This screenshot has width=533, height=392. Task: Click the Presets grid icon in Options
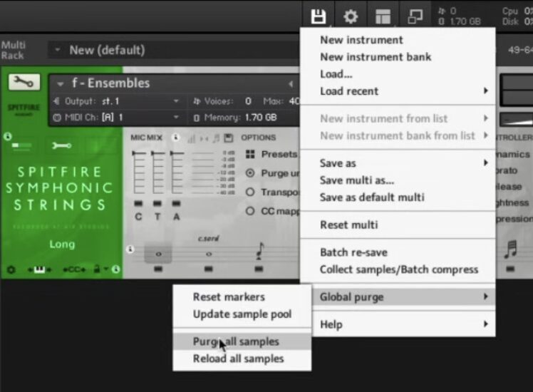point(250,154)
